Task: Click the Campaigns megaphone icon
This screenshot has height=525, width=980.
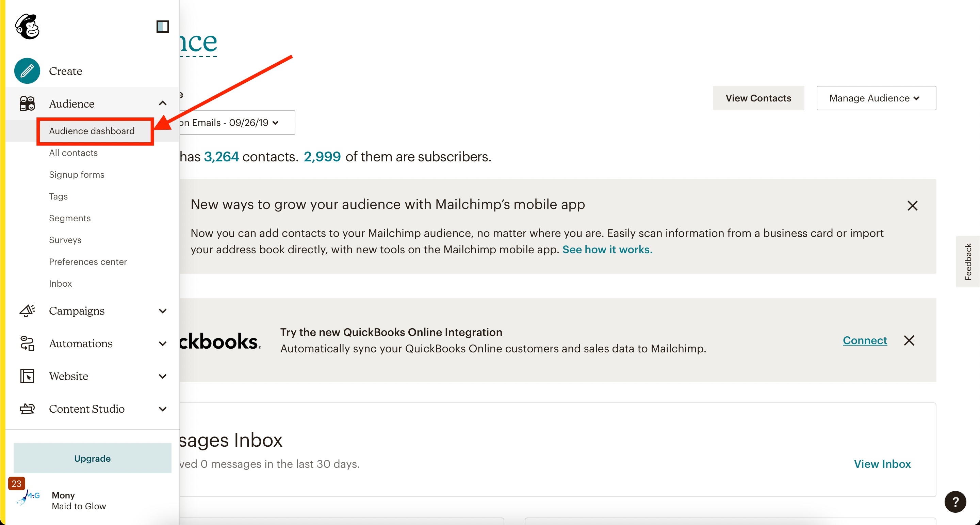Action: click(x=27, y=311)
